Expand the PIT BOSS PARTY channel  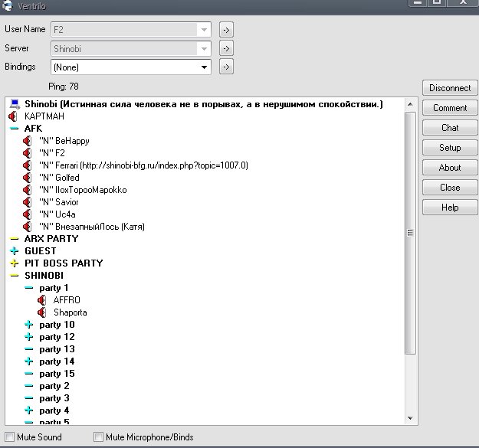pyautogui.click(x=14, y=263)
